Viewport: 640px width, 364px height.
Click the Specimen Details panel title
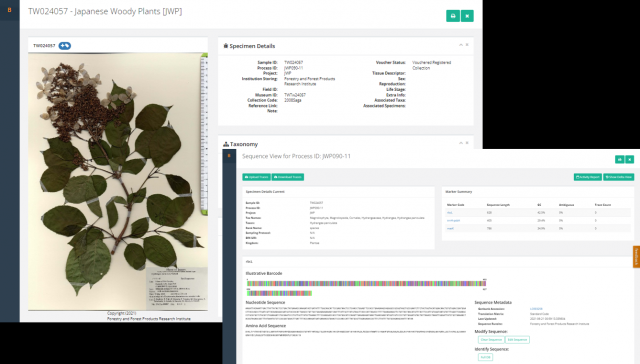(x=252, y=46)
